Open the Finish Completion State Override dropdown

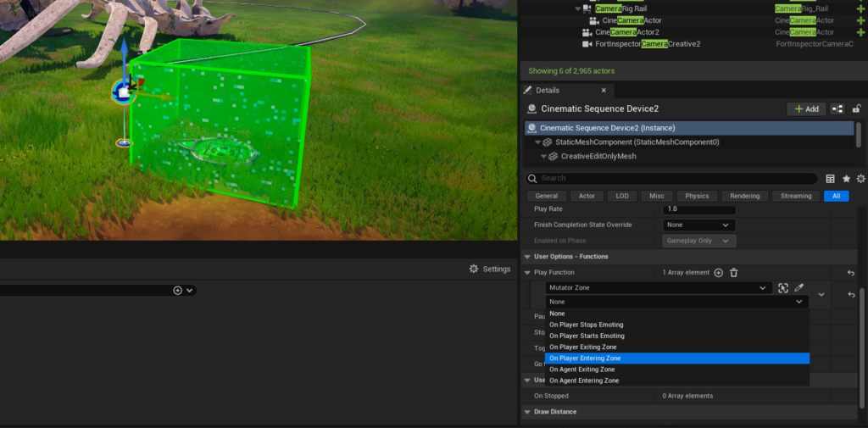tap(699, 225)
